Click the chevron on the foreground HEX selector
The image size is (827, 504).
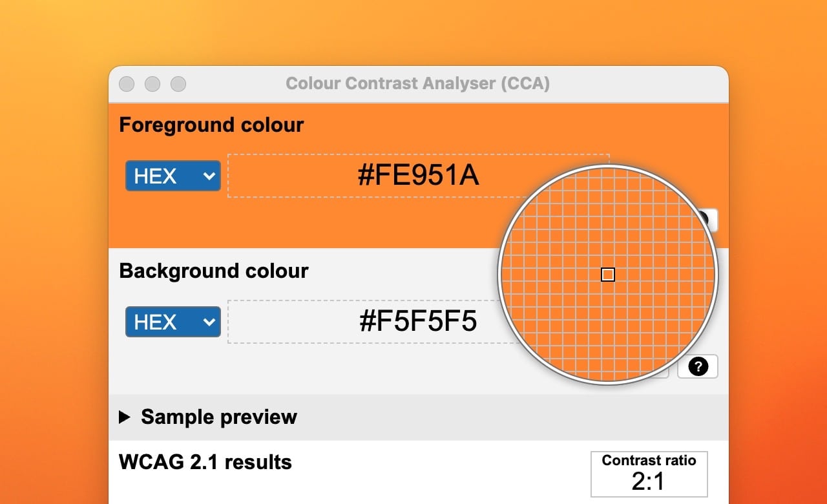pyautogui.click(x=207, y=175)
